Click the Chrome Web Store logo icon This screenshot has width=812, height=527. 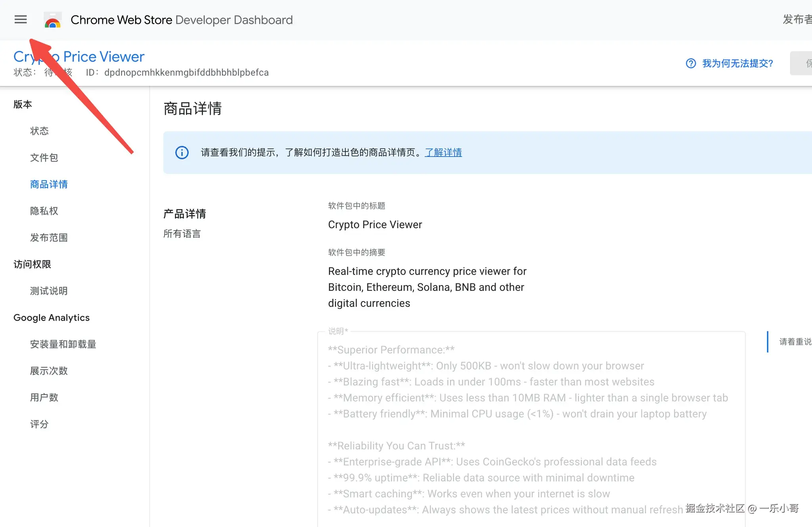[52, 20]
